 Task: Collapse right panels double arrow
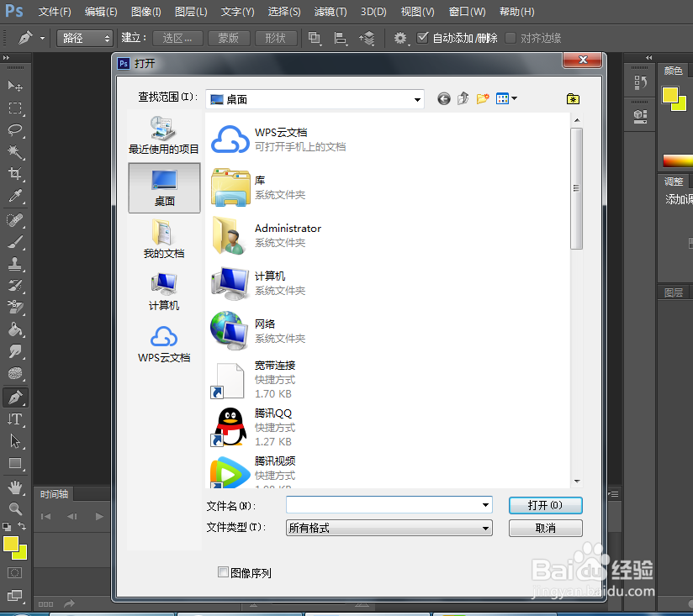[x=648, y=57]
